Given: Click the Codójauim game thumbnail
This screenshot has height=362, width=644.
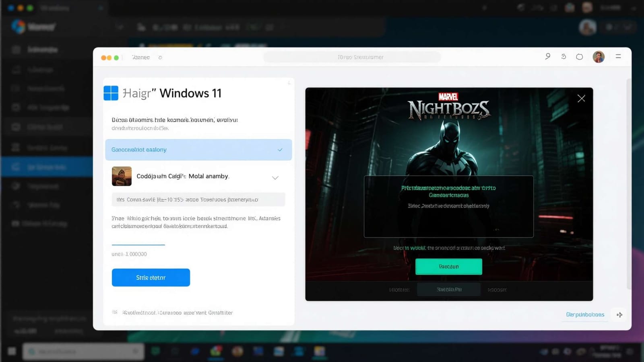Looking at the screenshot, I should tap(122, 176).
